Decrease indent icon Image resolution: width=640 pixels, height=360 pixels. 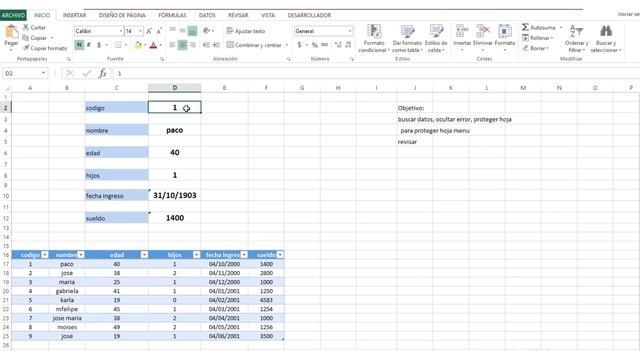click(x=206, y=45)
